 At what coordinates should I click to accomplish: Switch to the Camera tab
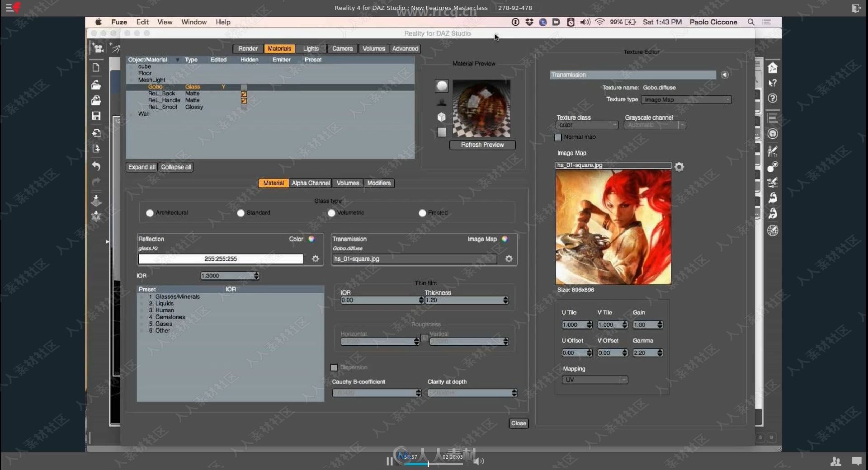tap(342, 49)
